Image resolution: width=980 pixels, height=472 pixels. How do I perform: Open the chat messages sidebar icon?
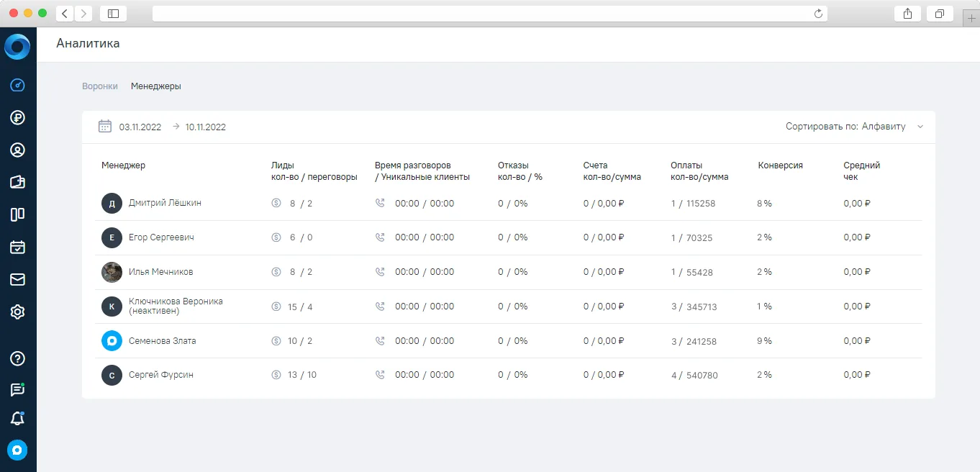[18, 389]
